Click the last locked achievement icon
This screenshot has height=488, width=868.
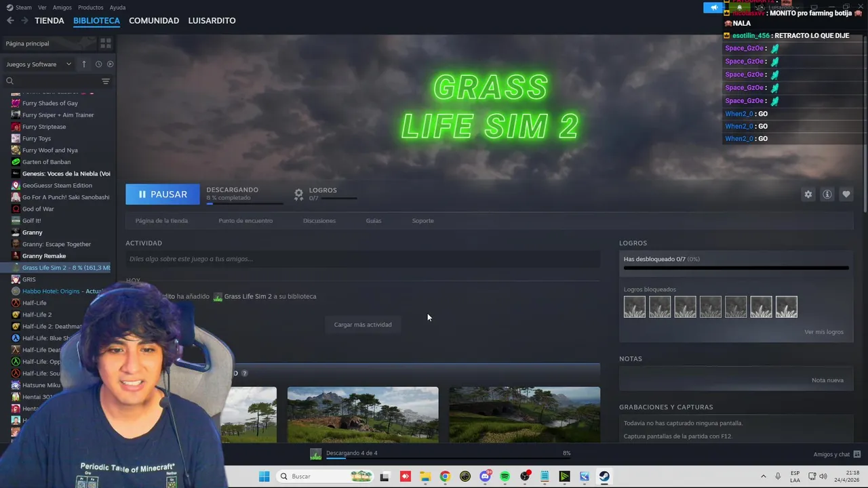(787, 307)
